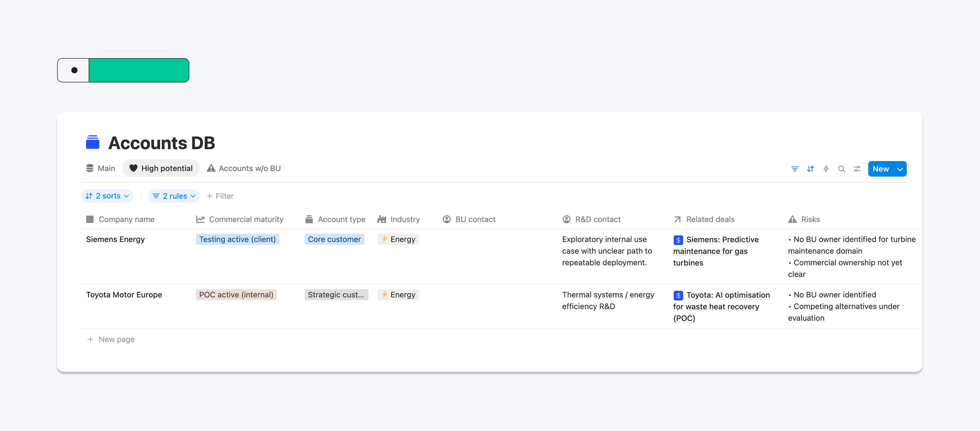Click the filter icon in the toolbar
The height and width of the screenshot is (431, 980).
(794, 169)
